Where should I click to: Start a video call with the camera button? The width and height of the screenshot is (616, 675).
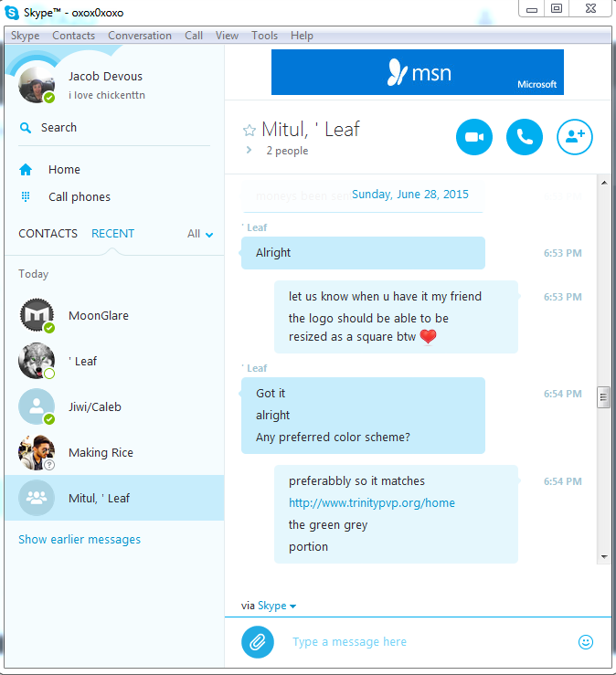click(473, 137)
